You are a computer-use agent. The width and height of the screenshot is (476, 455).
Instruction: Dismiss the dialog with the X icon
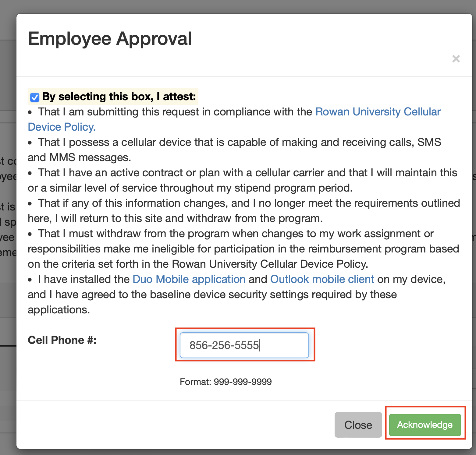[x=456, y=58]
